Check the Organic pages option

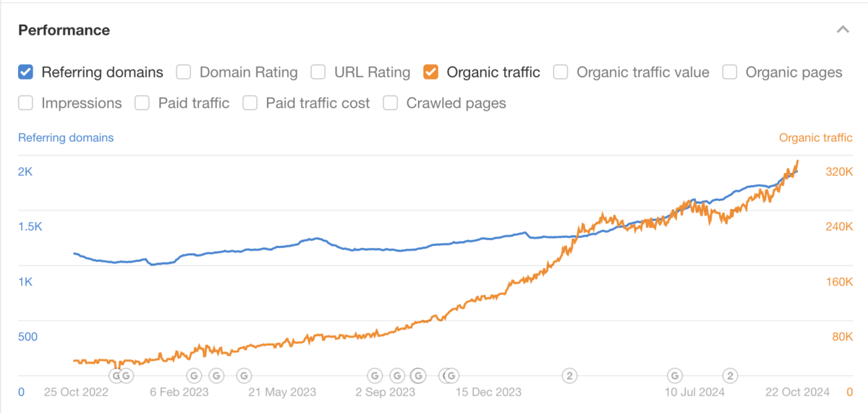click(730, 72)
